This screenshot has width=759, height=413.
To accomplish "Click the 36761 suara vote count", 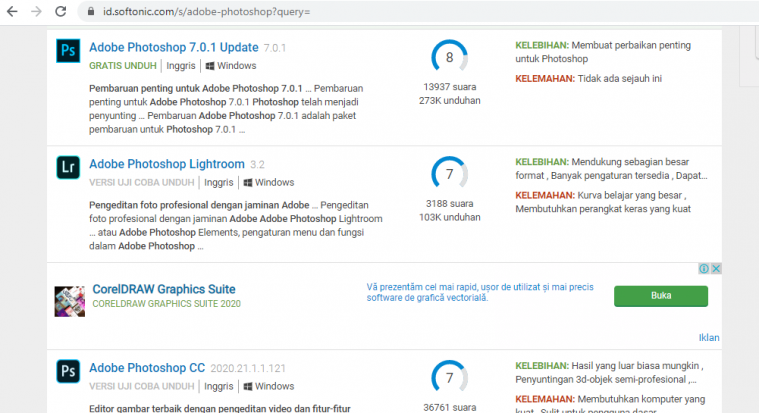I will 450,408.
